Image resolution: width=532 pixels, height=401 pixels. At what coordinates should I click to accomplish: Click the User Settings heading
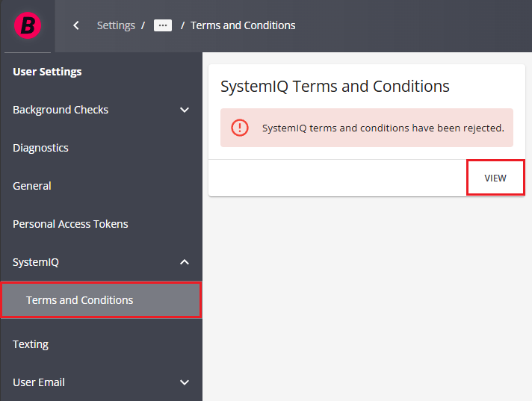(x=47, y=72)
